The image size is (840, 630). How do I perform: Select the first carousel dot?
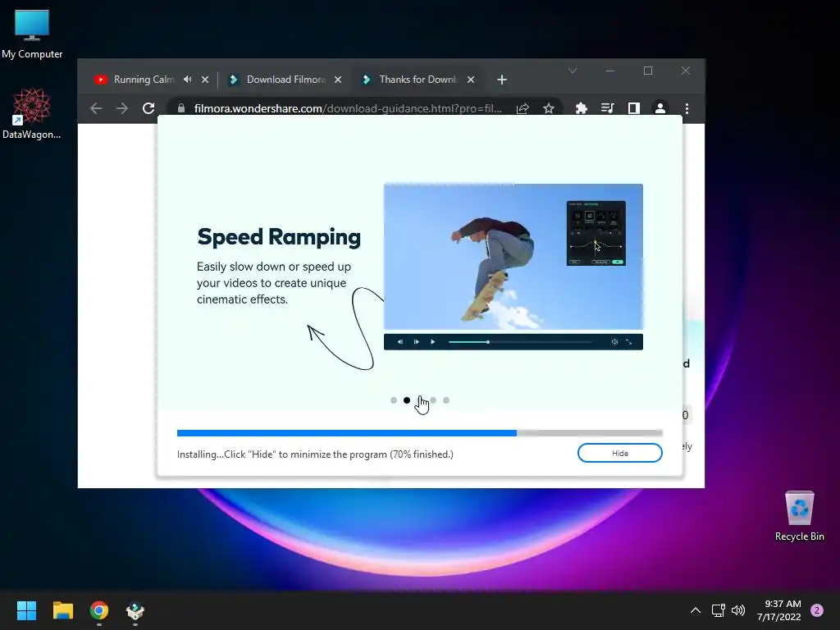[x=394, y=400]
